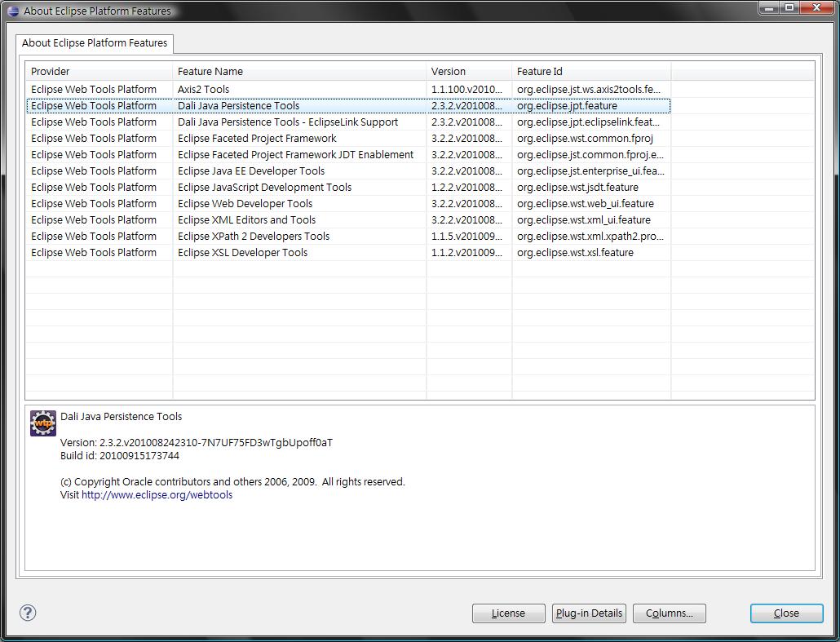Viewport: 840px width, 642px height.
Task: Select Dali Java Persistence Tools - EclipseLink Support
Action: point(348,122)
